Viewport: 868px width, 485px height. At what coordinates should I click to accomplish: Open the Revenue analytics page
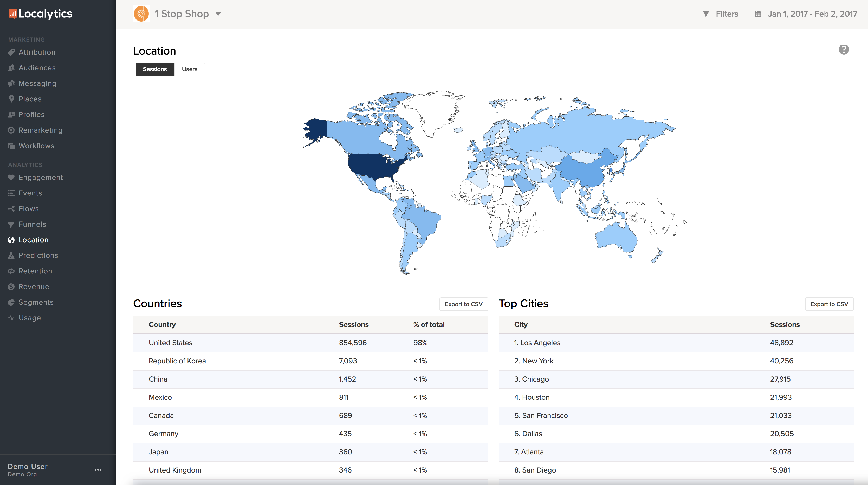pyautogui.click(x=34, y=287)
